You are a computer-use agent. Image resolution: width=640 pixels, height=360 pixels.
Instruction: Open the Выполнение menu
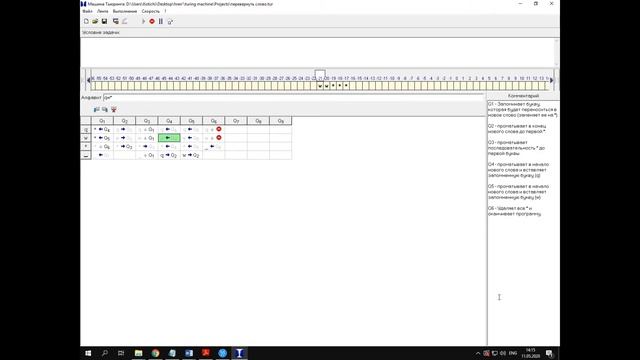coord(125,11)
